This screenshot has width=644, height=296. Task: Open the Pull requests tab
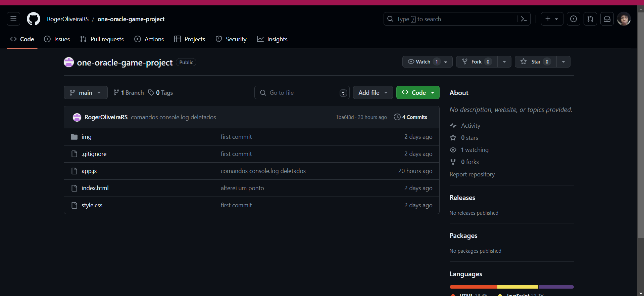(x=102, y=39)
